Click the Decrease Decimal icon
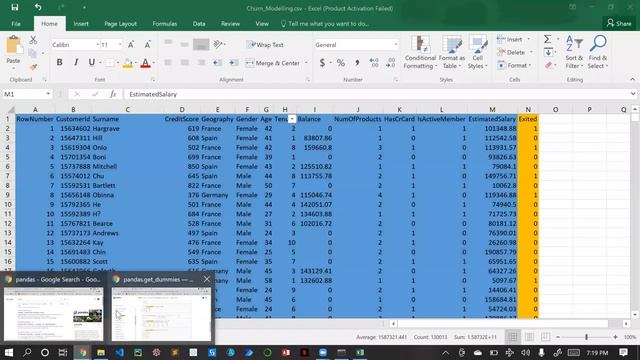The height and width of the screenshot is (360, 640). click(391, 63)
